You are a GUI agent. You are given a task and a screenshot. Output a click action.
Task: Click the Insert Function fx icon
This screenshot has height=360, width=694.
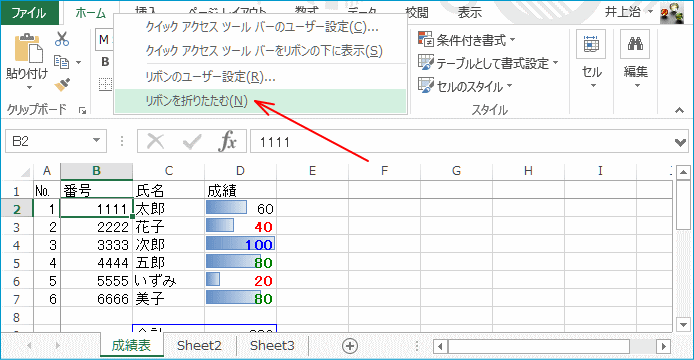(x=227, y=141)
